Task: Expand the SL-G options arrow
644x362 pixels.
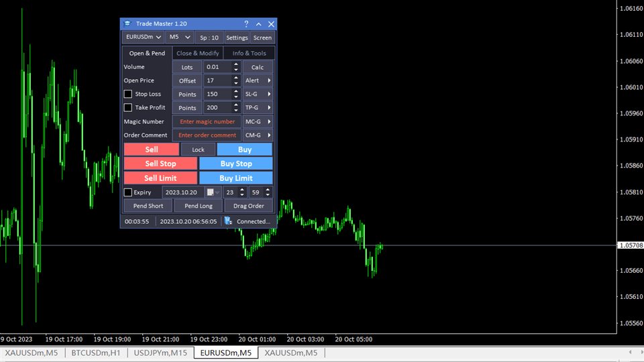Action: tap(269, 94)
